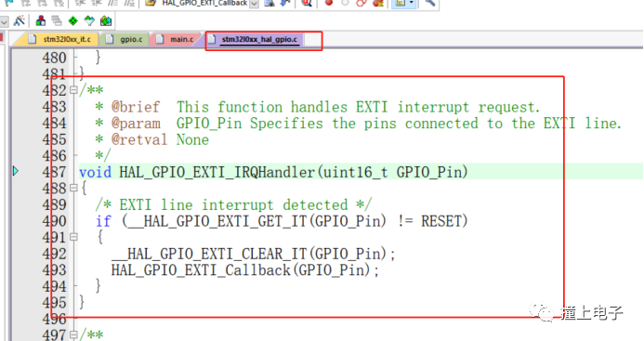Click the '@retval' comment tag

point(139,139)
